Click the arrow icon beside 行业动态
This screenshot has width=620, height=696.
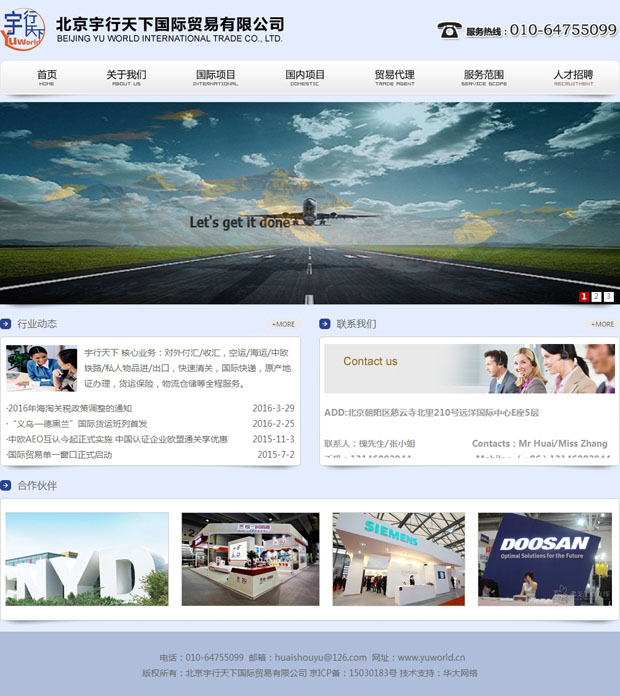pyautogui.click(x=6, y=324)
